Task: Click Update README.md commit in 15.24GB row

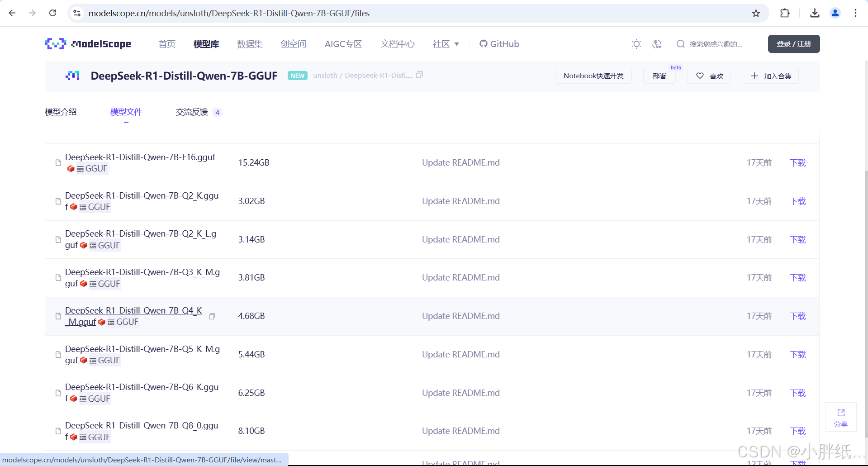Action: [461, 163]
